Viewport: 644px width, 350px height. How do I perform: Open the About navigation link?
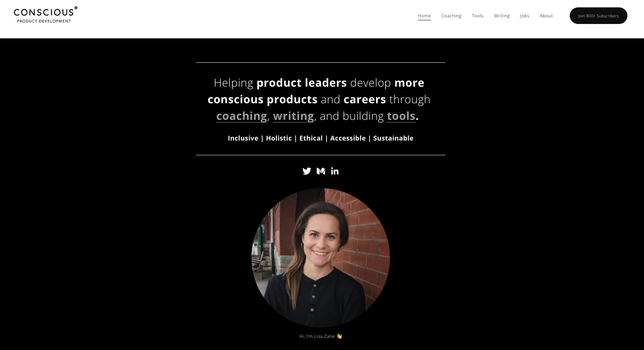(x=546, y=16)
